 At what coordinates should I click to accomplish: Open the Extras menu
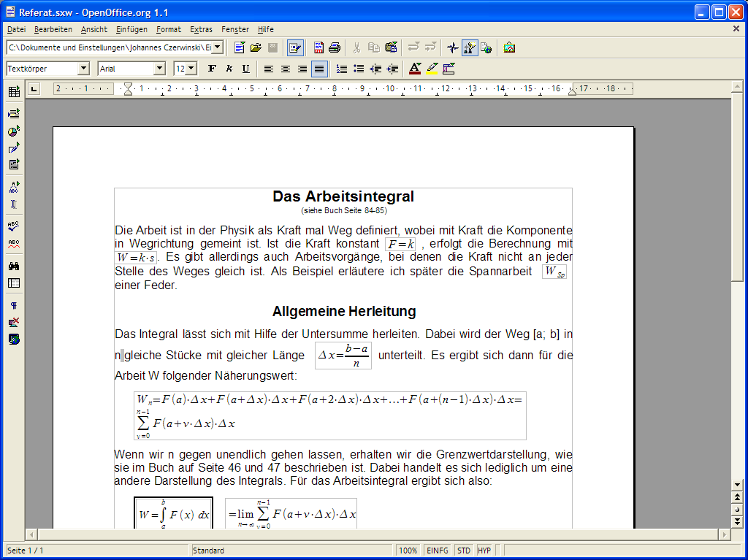coord(201,29)
